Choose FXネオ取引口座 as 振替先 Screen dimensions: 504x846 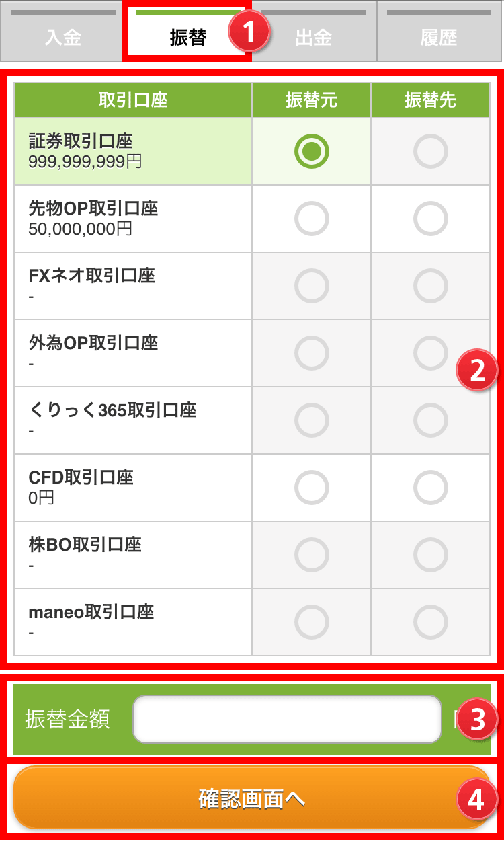(x=431, y=286)
